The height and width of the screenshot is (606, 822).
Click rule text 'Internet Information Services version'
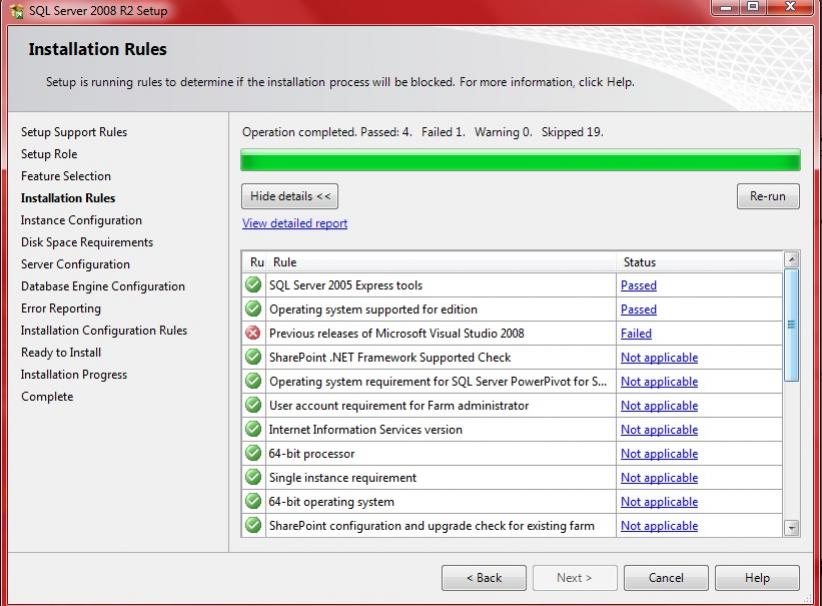(x=365, y=430)
